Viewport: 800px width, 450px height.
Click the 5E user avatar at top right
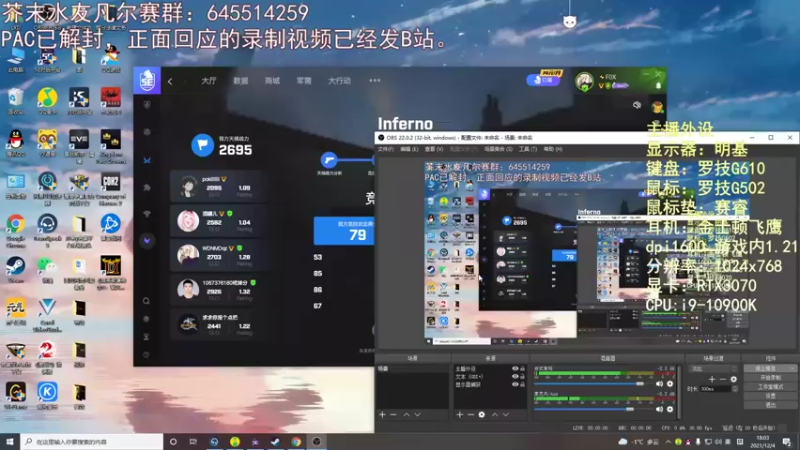(x=585, y=81)
